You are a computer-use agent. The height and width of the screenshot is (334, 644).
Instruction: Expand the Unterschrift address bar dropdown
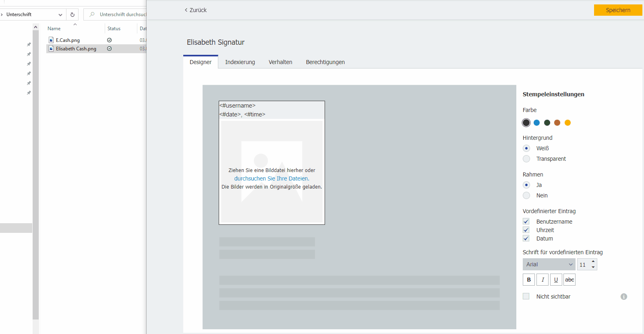(60, 15)
